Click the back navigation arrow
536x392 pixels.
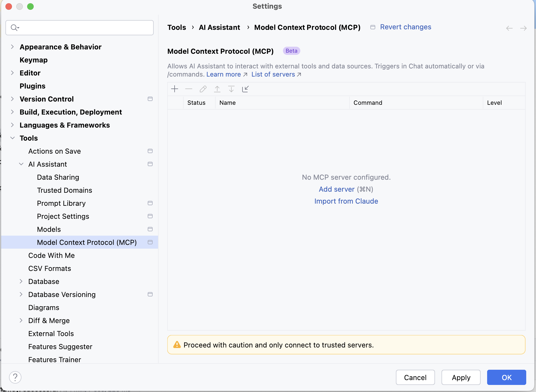pyautogui.click(x=509, y=28)
